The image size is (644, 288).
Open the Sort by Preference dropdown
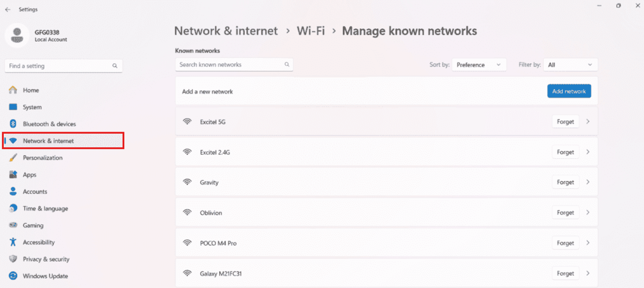479,65
